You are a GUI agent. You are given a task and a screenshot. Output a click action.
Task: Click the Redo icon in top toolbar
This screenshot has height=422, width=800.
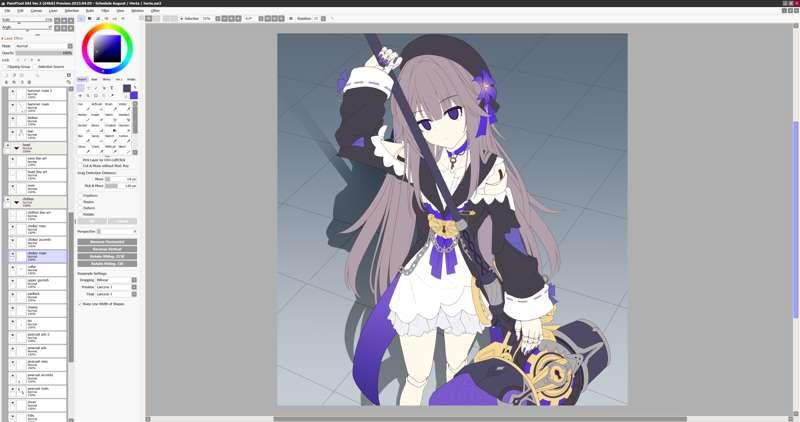pyautogui.click(x=157, y=18)
